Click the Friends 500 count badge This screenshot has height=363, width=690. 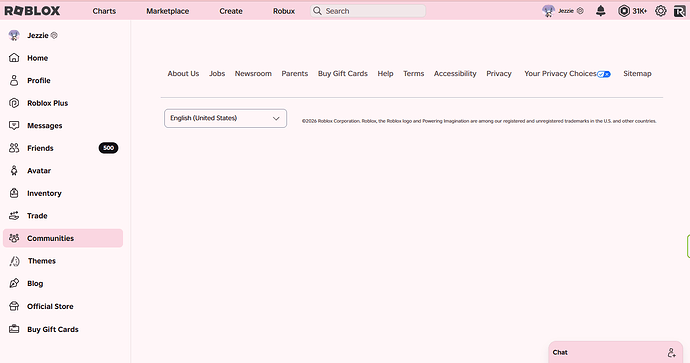(108, 148)
